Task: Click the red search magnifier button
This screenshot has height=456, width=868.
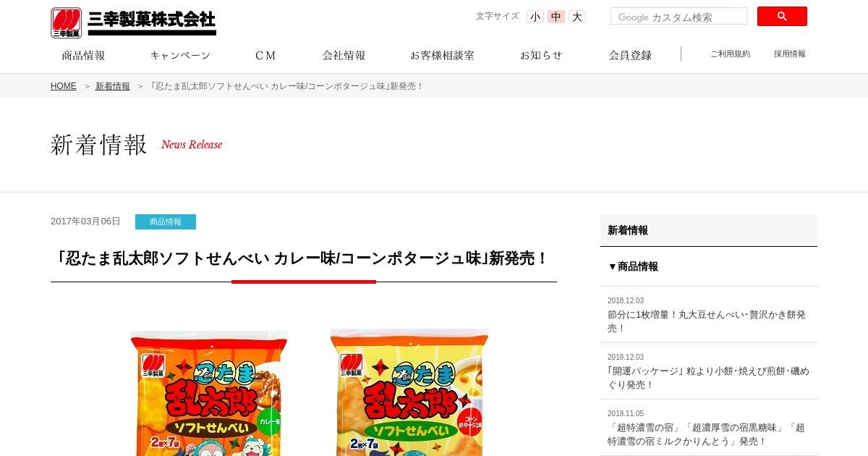Action: pos(782,17)
